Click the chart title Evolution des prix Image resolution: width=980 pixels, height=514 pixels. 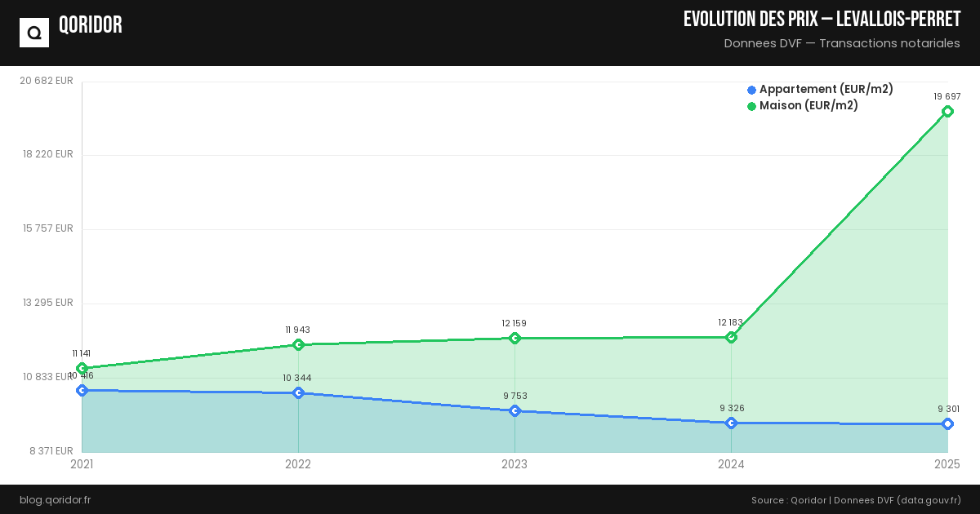822,20
